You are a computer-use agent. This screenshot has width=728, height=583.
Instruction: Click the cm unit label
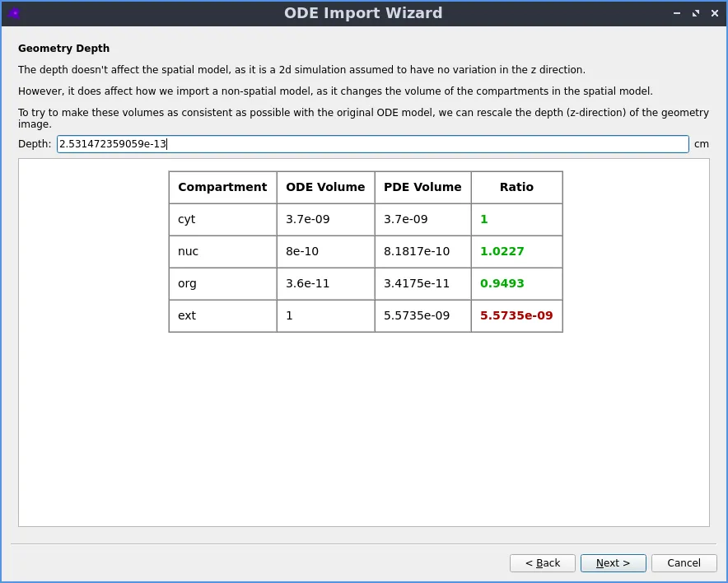701,144
